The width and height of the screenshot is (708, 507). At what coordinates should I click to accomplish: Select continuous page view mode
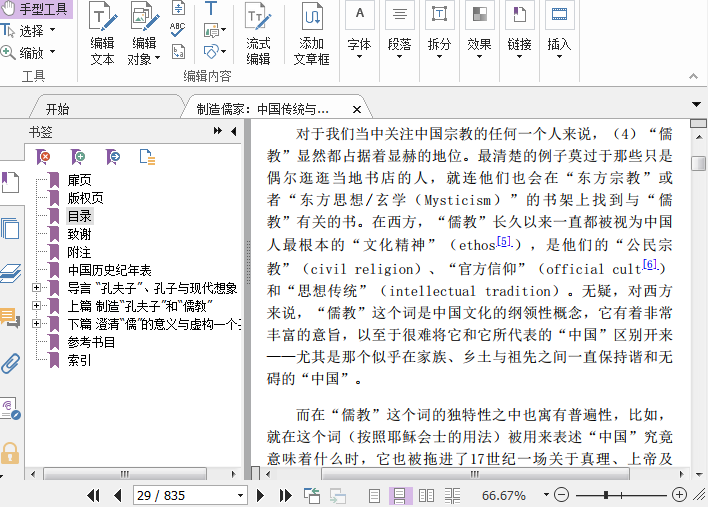point(400,496)
